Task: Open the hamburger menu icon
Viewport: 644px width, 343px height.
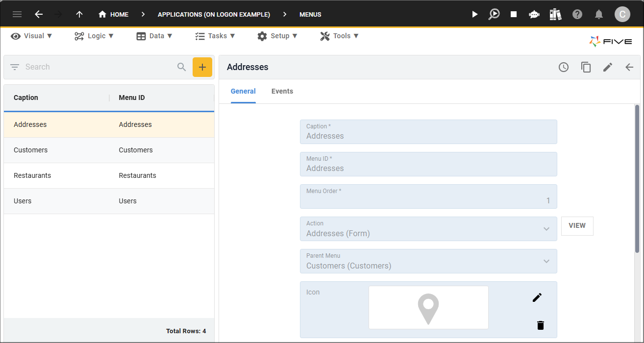Action: (17, 14)
